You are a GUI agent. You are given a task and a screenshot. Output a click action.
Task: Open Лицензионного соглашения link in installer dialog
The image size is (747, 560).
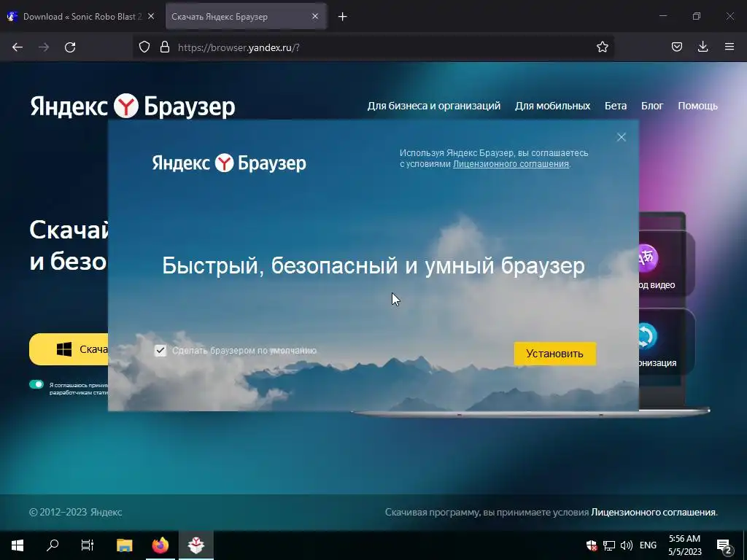point(511,164)
